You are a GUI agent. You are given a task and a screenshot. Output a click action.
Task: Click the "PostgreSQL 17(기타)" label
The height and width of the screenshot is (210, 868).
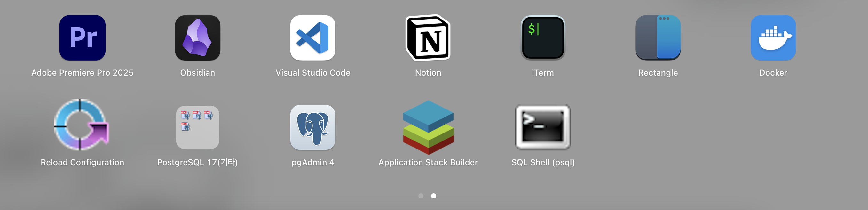point(197,163)
